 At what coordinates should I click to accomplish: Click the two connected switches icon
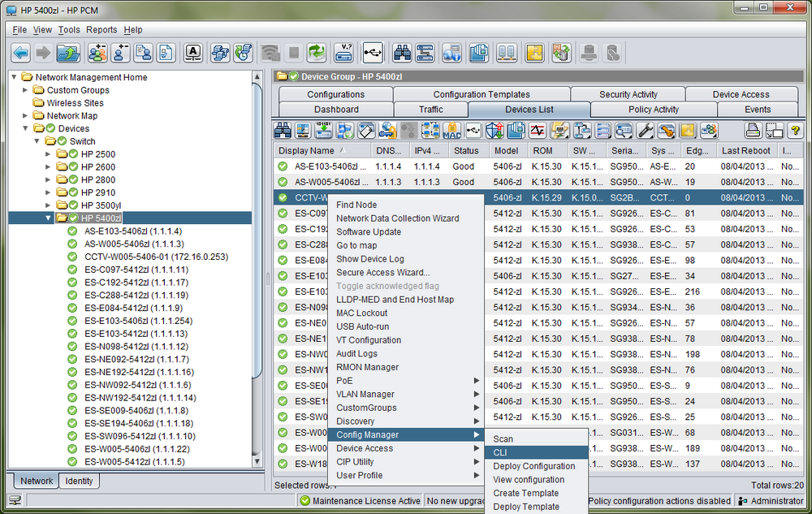click(425, 53)
